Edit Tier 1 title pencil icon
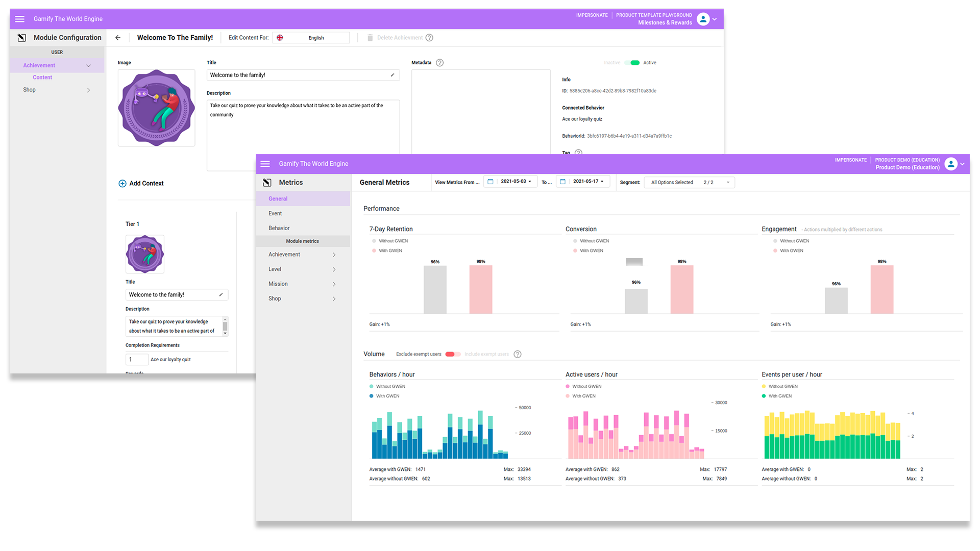The height and width of the screenshot is (551, 980). click(x=221, y=295)
